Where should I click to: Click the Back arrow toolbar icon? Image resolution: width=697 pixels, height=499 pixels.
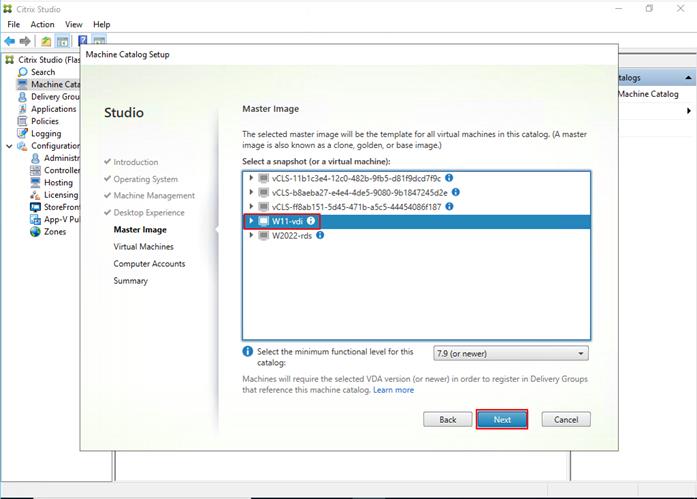(x=10, y=41)
